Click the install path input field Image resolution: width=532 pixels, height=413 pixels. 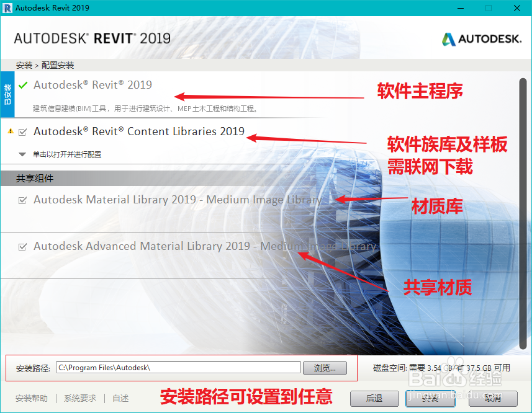click(x=178, y=368)
